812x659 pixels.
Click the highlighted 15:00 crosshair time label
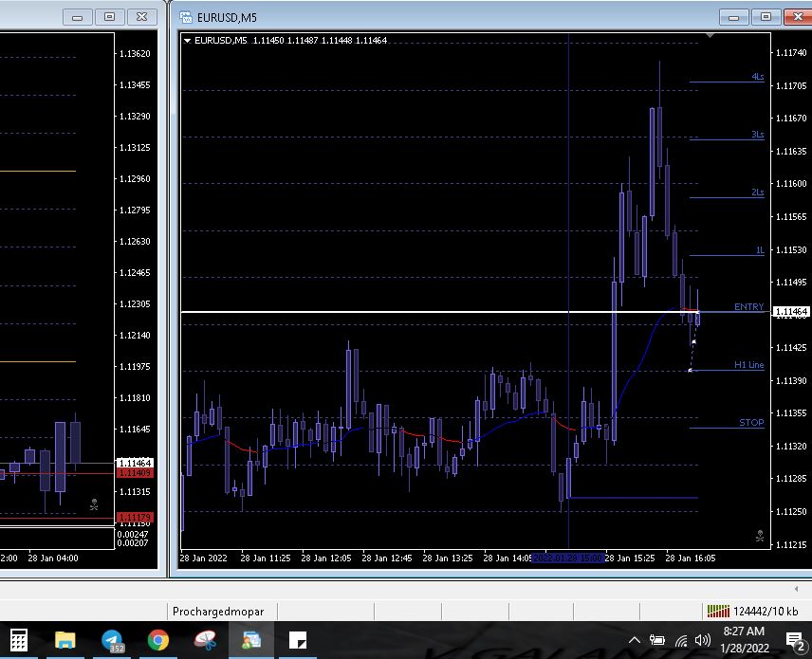pyautogui.click(x=568, y=558)
